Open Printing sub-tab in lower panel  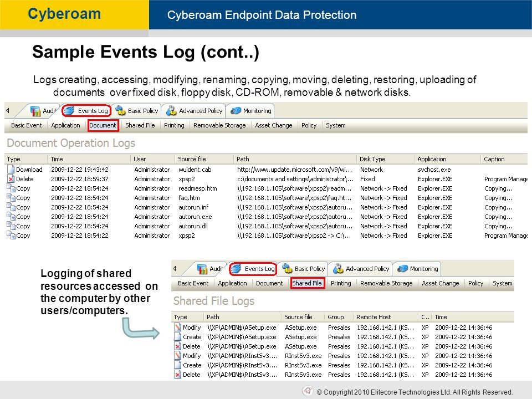pos(341,283)
